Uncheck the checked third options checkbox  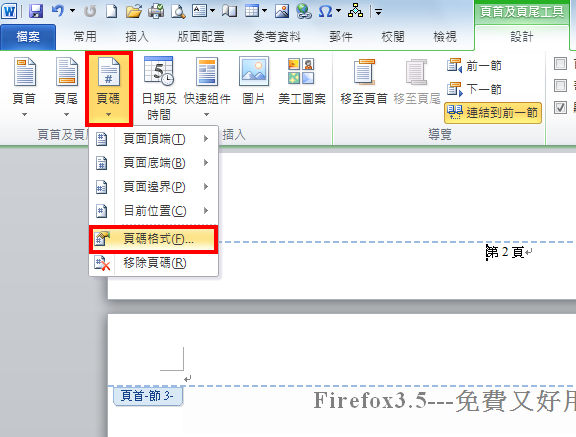[x=560, y=108]
